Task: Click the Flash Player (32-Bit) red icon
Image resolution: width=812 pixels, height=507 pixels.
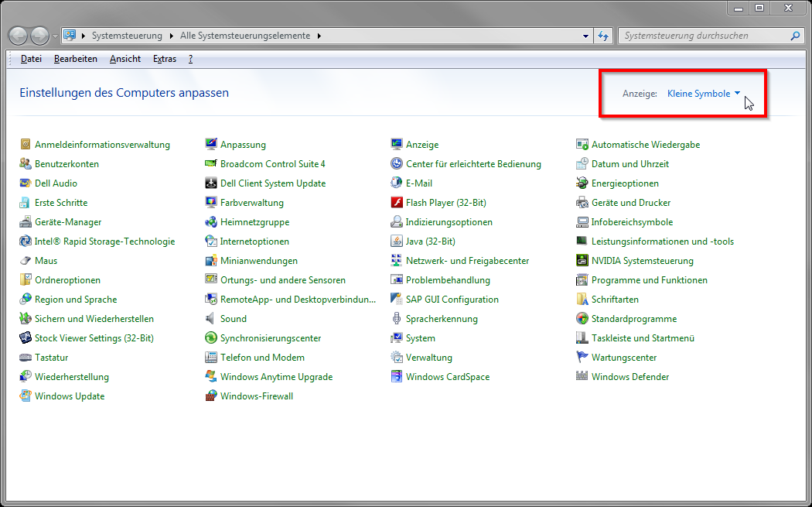Action: coord(397,203)
